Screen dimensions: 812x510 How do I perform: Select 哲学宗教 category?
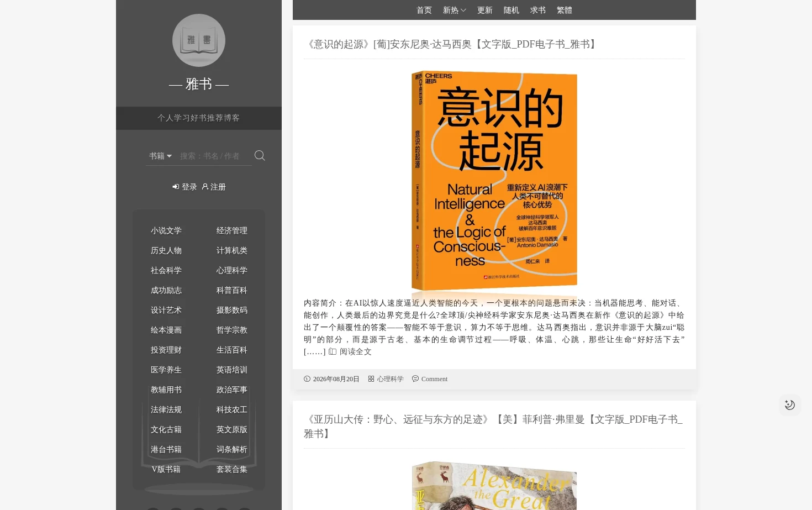click(232, 330)
